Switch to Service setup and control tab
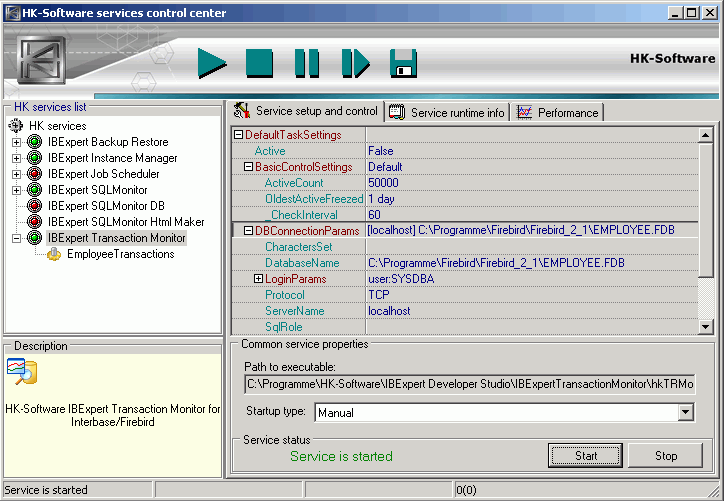This screenshot has width=724, height=501. pyautogui.click(x=307, y=111)
